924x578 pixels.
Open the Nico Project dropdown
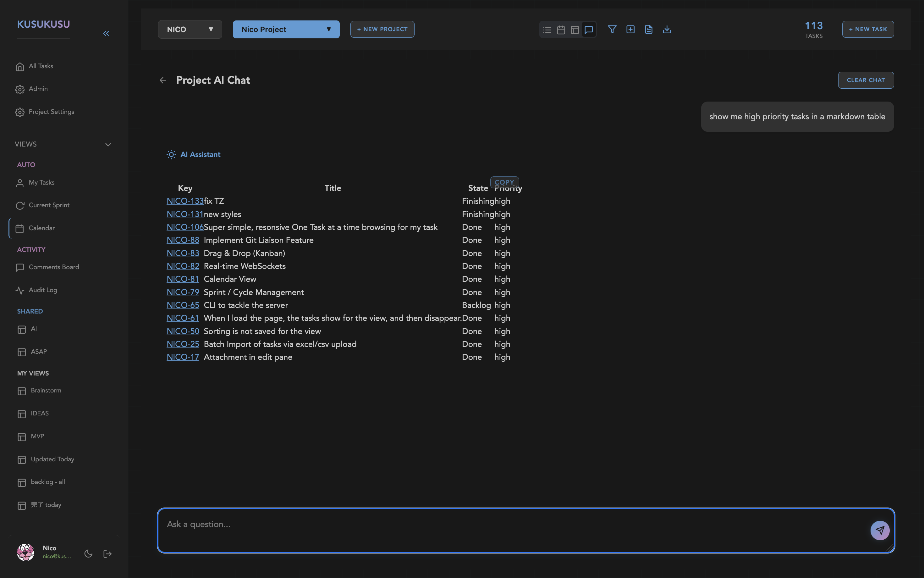[x=286, y=30]
